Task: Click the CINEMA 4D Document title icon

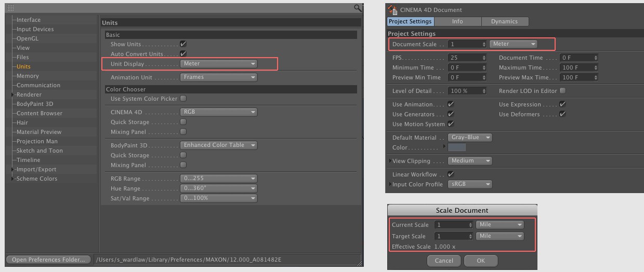Action: point(392,10)
